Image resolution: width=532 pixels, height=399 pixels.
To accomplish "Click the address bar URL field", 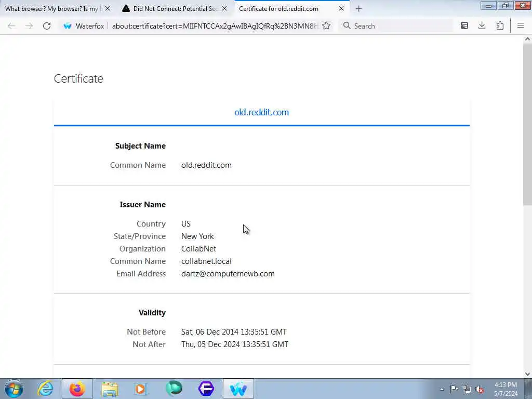I will click(215, 26).
